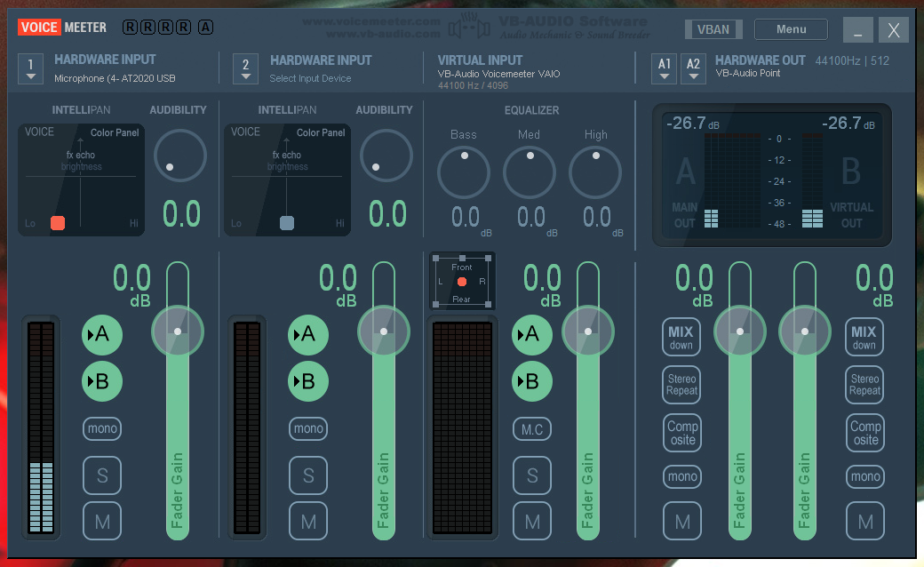Click the A cassette indicator icon
This screenshot has width=924, height=567.
(x=205, y=28)
